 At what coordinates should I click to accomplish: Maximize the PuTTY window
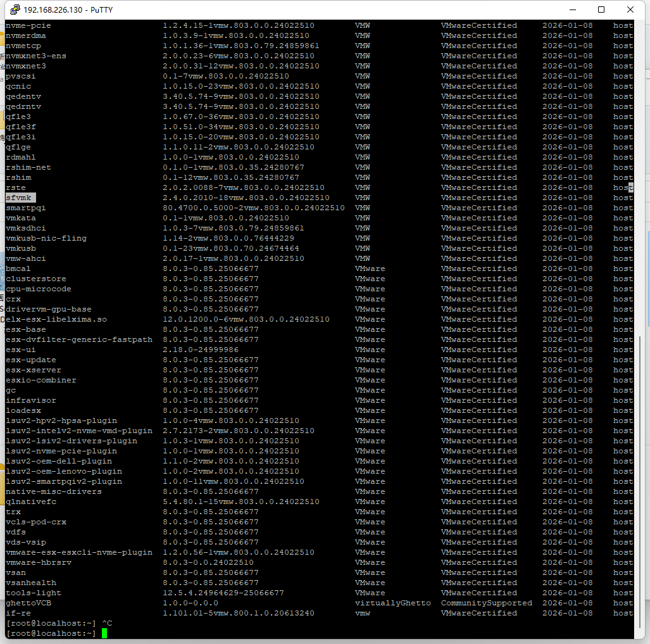(x=601, y=9)
